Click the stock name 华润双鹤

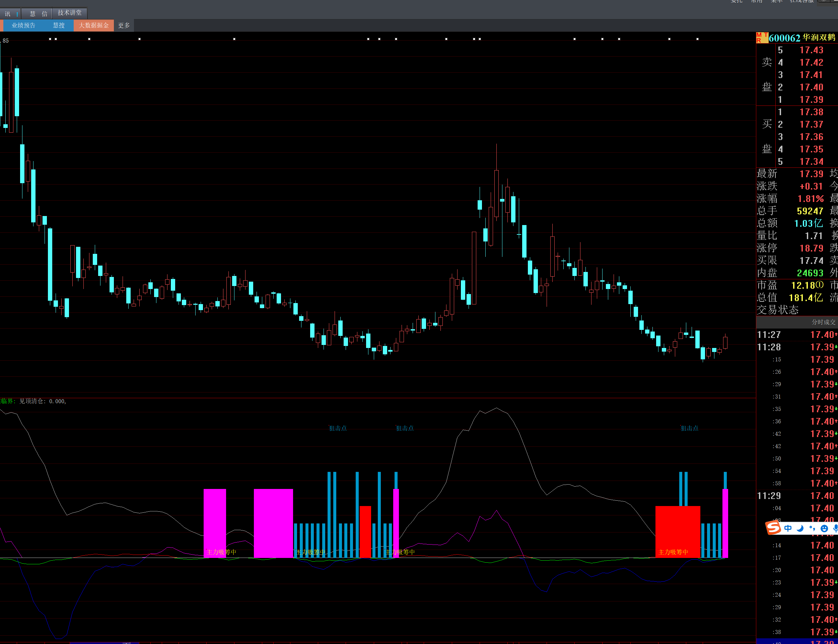[x=819, y=38]
